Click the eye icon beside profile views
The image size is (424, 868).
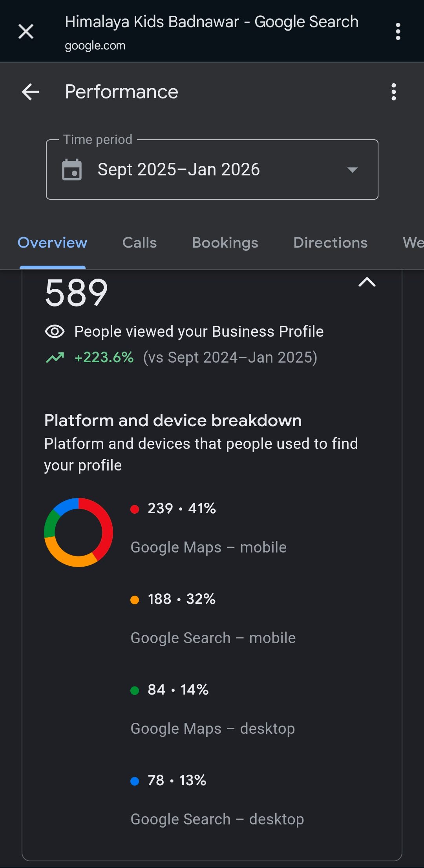tap(55, 332)
